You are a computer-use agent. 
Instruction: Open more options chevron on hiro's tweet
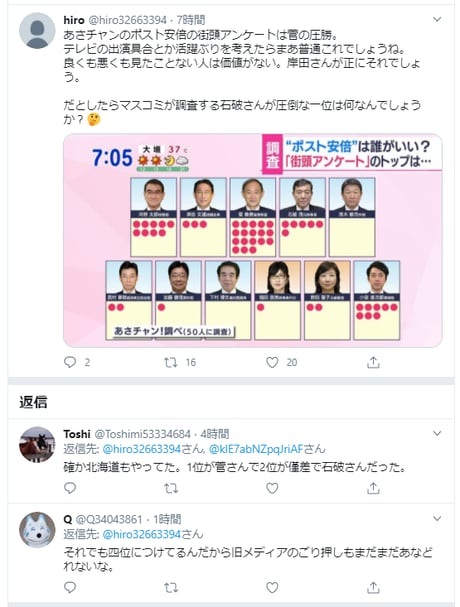437,19
